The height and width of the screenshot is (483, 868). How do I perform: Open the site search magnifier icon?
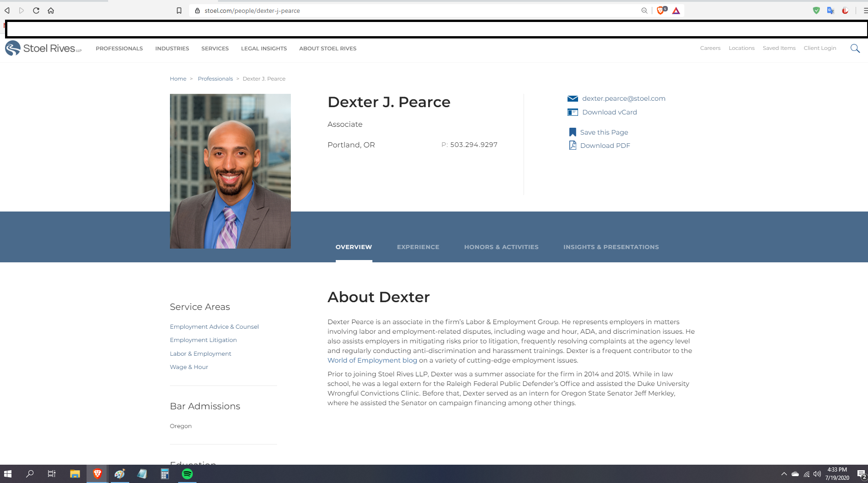pyautogui.click(x=855, y=49)
